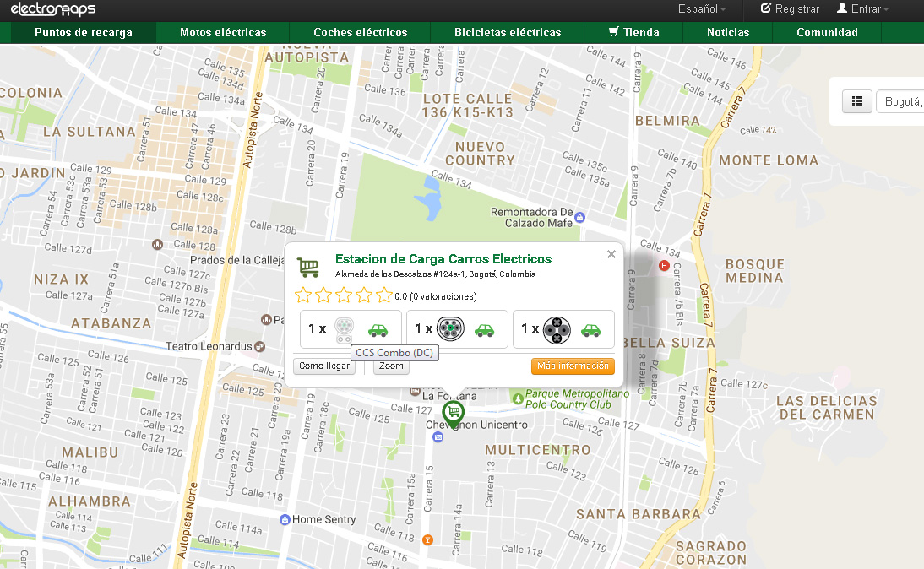This screenshot has width=924, height=569.
Task: Click the Bogotá search input field
Action: 900,101
